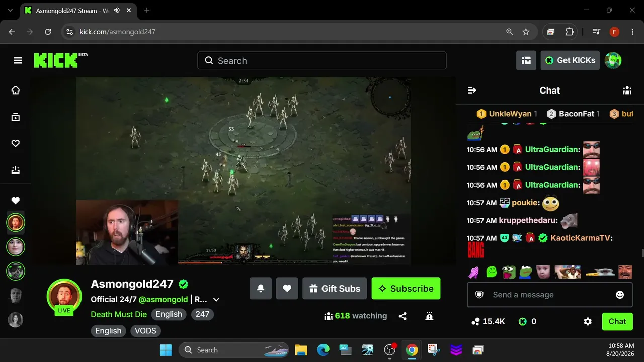Toggle notification bell for Asmongold247
Screen dimensions: 644x362
(x=261, y=289)
